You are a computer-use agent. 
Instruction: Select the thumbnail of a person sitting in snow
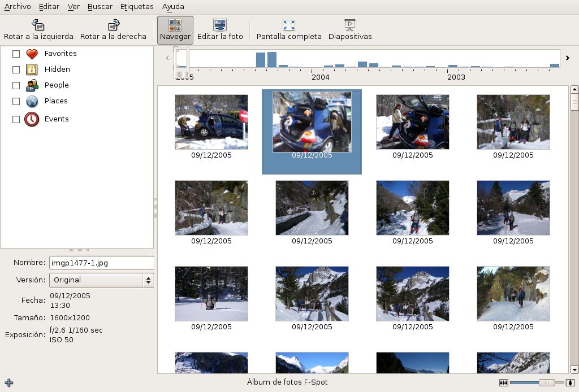(211, 294)
